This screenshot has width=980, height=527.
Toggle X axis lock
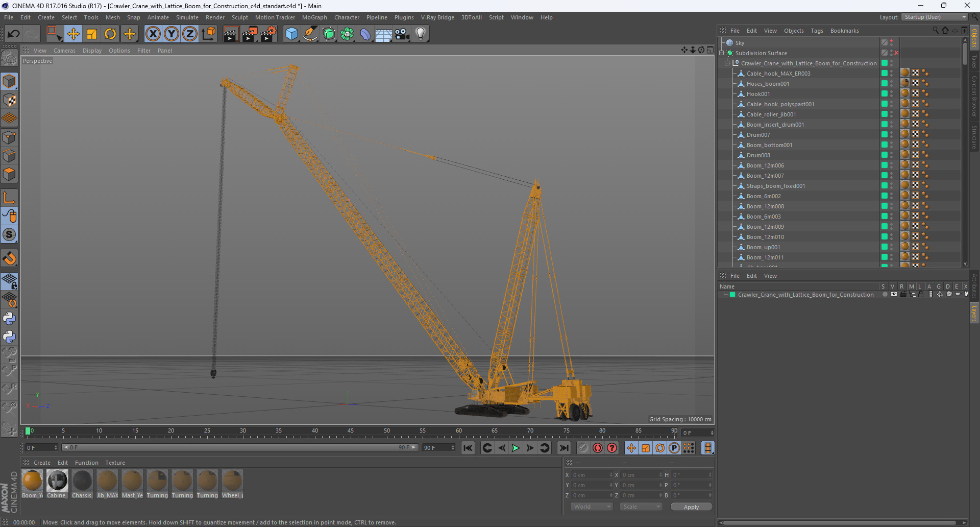click(x=153, y=34)
